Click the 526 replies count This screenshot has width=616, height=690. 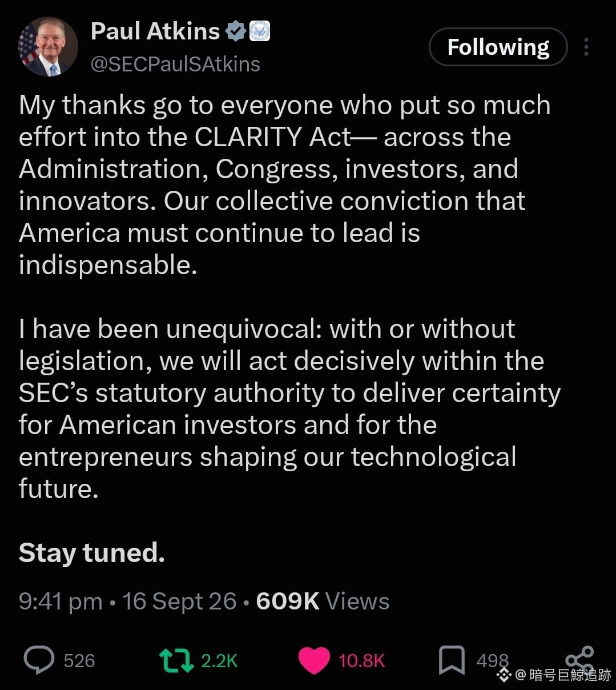(79, 661)
